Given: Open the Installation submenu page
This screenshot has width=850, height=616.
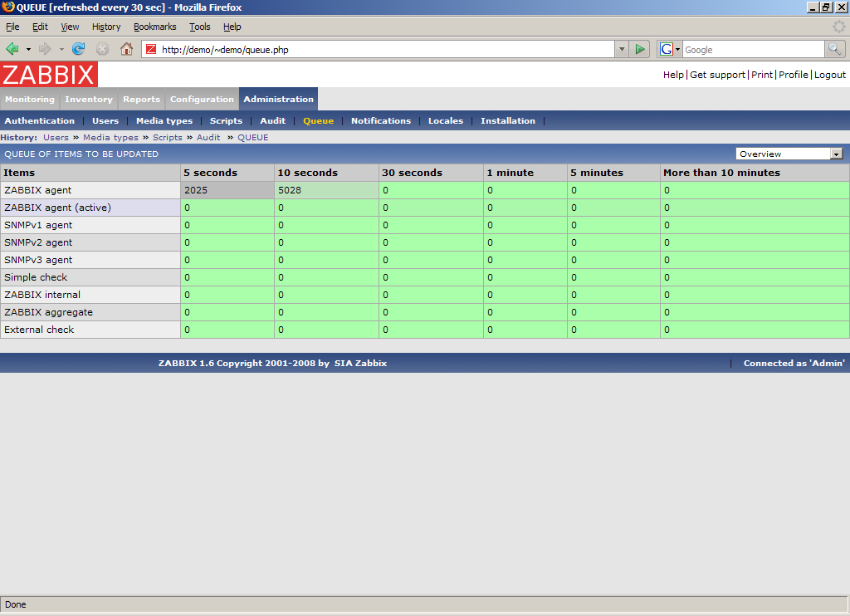Looking at the screenshot, I should click(508, 121).
